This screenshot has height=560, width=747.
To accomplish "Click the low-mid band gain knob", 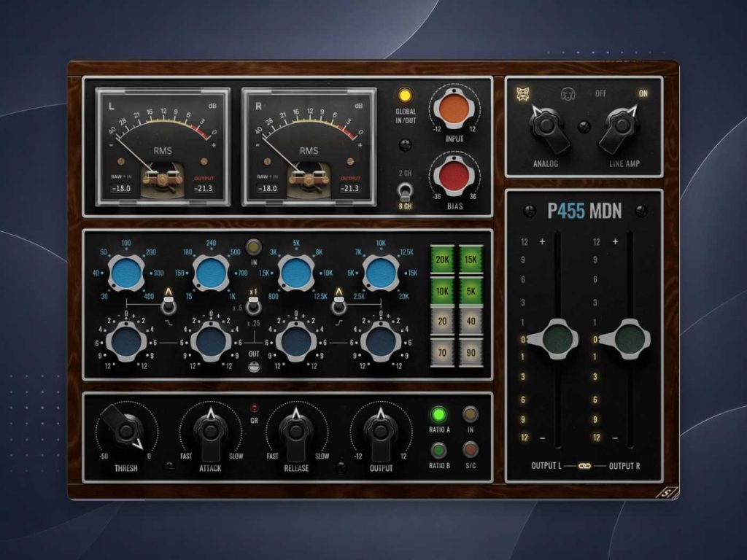I will tap(211, 341).
